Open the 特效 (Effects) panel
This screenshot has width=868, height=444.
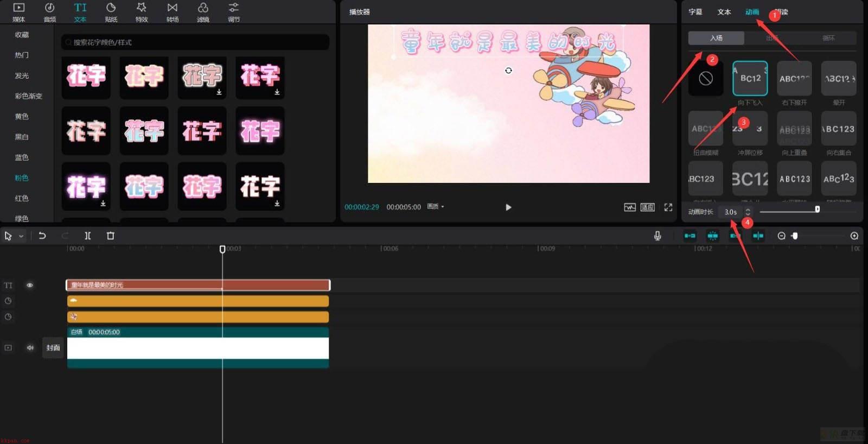[x=142, y=12]
